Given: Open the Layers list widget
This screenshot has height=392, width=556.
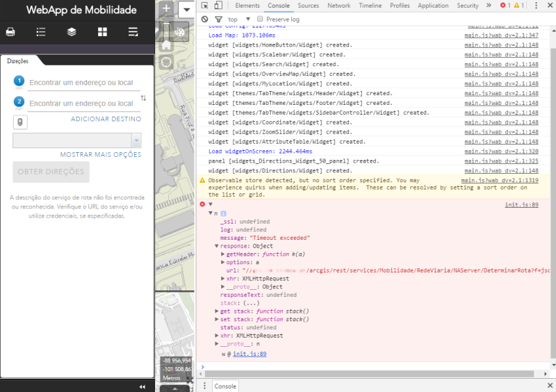Looking at the screenshot, I should coord(72,32).
